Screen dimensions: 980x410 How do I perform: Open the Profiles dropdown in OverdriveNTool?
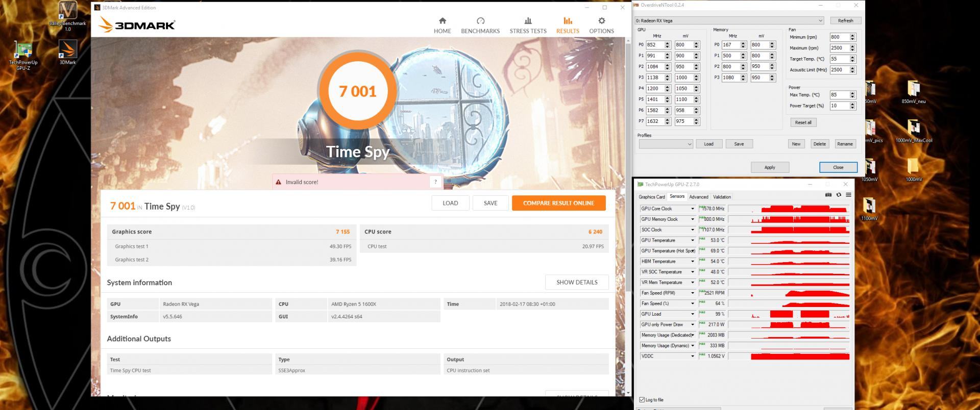point(666,144)
